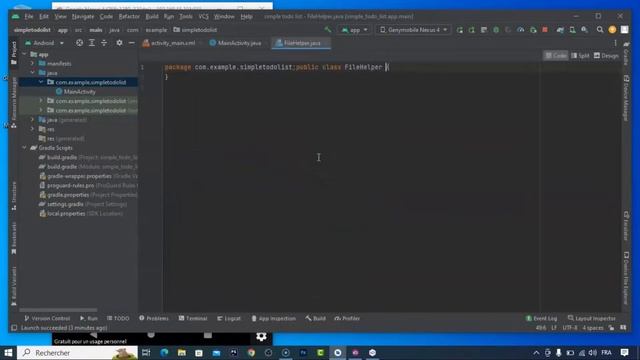
Task: Open the Version Control tool window
Action: click(47, 318)
